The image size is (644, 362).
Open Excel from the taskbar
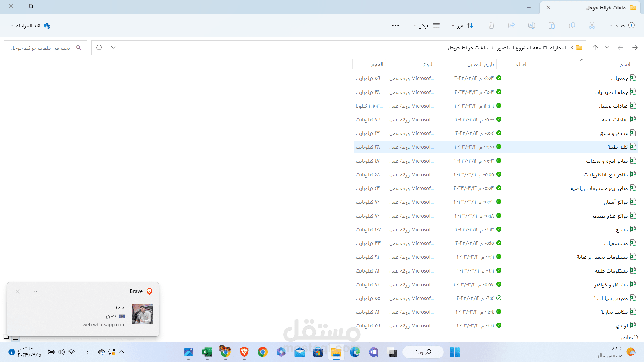207,352
